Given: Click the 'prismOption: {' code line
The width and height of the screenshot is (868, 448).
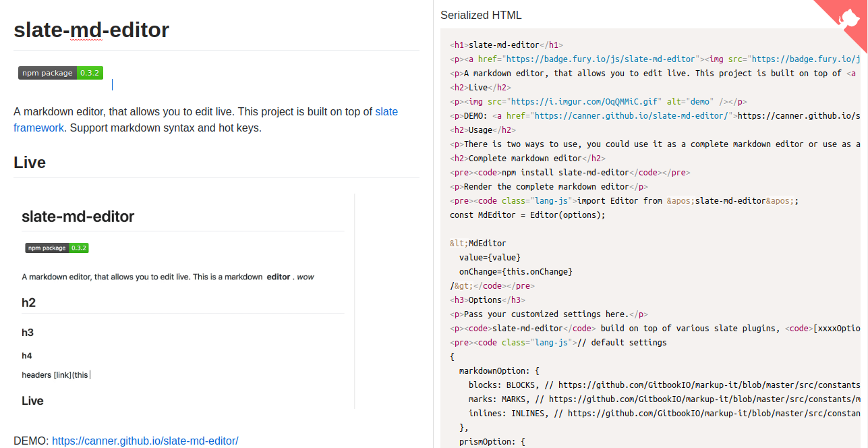Looking at the screenshot, I should point(492,442).
